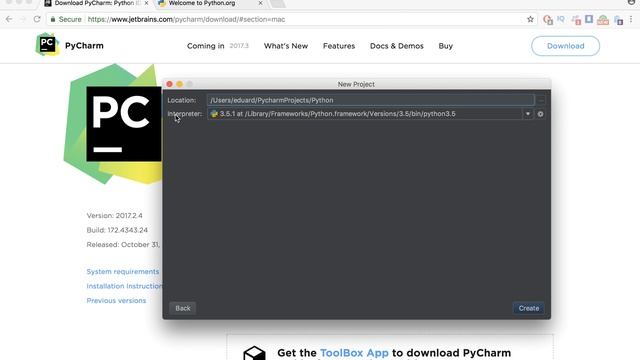This screenshot has width=640, height=360.
Task: Click the first red extension icon in toolbar
Action: tap(548, 19)
